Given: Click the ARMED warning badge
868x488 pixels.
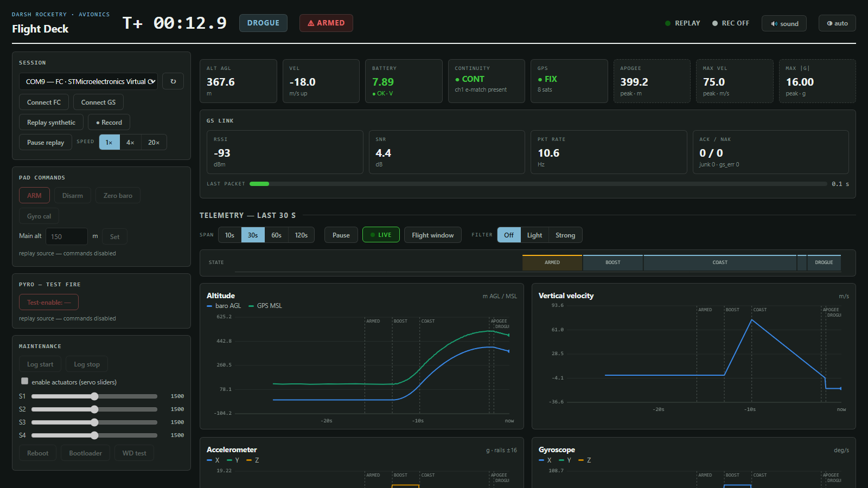Looking at the screenshot, I should [x=326, y=23].
